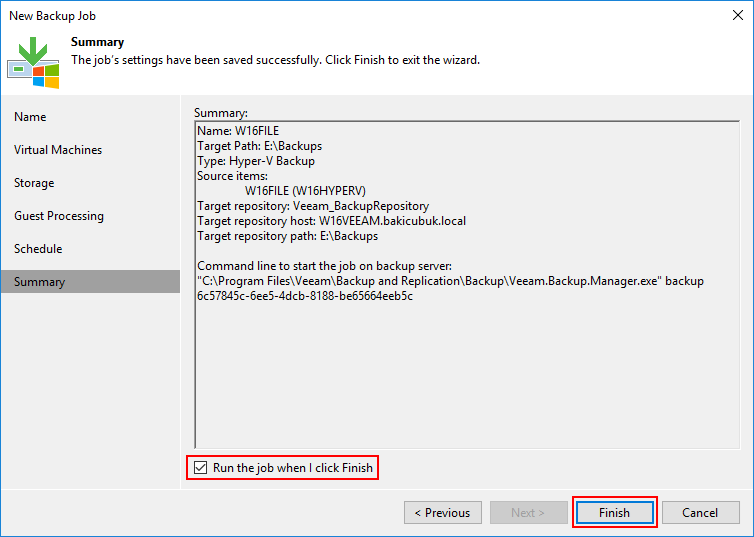Click the job GUID 6c57845c text

[305, 296]
